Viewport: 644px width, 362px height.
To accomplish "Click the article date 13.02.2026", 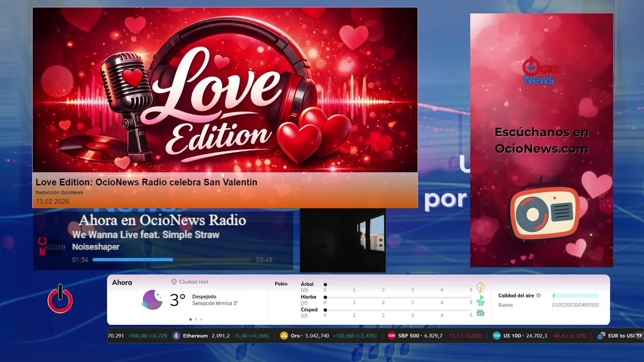I will click(x=52, y=201).
